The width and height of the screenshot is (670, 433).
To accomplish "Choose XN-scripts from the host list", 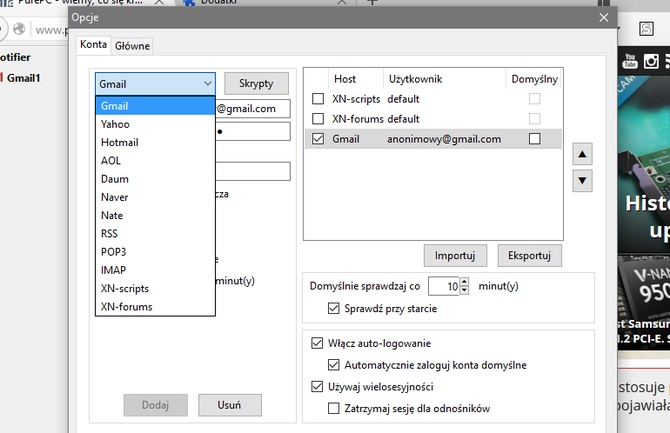I will coord(155,289).
